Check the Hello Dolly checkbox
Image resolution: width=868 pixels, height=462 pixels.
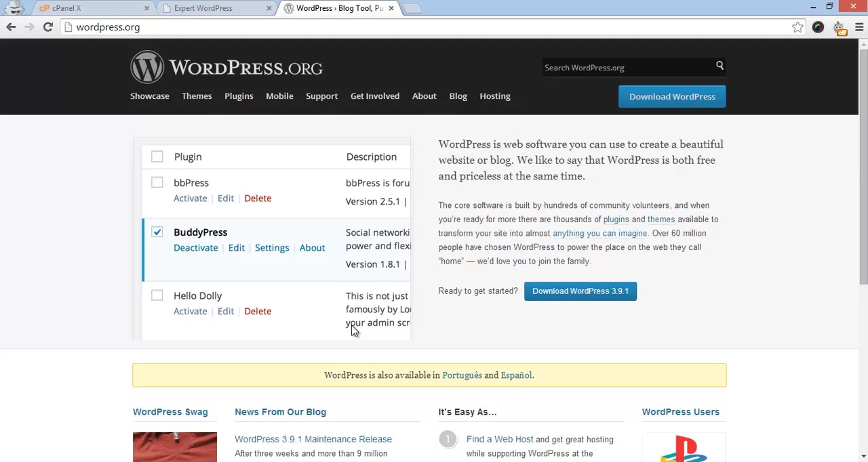pos(157,295)
